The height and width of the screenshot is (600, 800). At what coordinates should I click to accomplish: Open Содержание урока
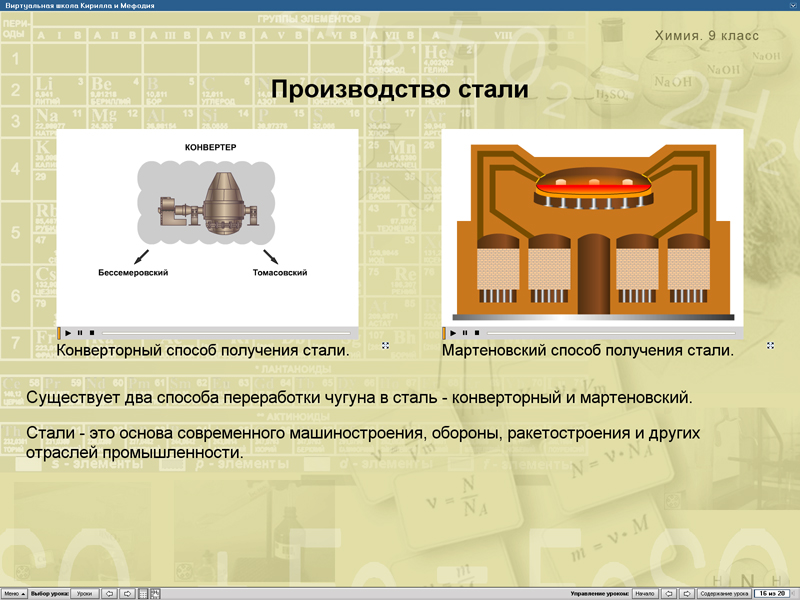click(x=725, y=592)
